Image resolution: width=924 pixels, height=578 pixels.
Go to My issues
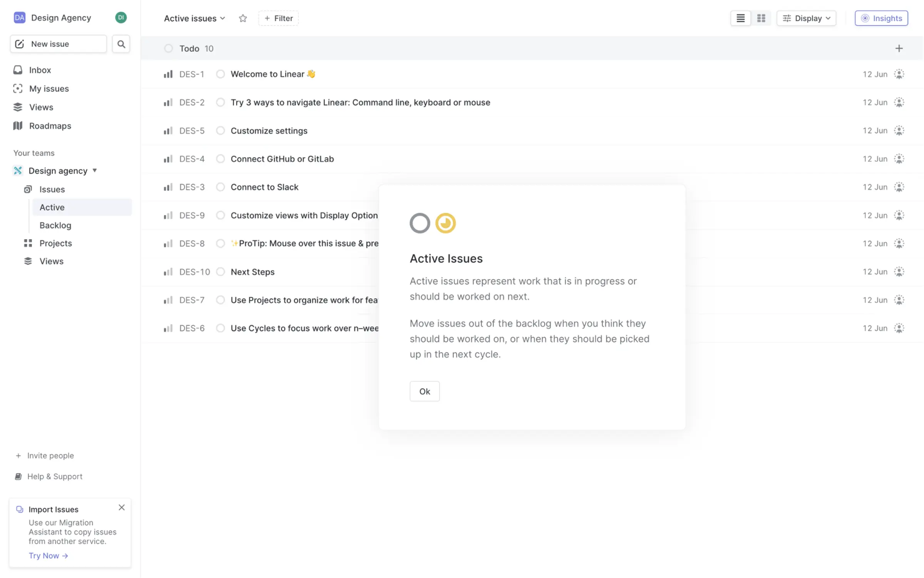click(x=49, y=89)
